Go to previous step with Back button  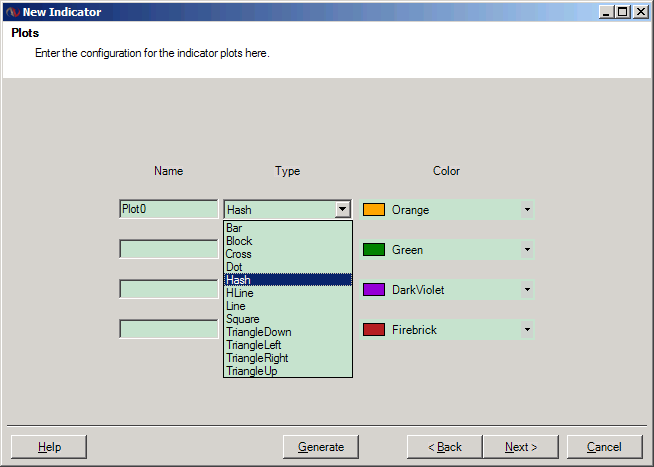(x=445, y=447)
